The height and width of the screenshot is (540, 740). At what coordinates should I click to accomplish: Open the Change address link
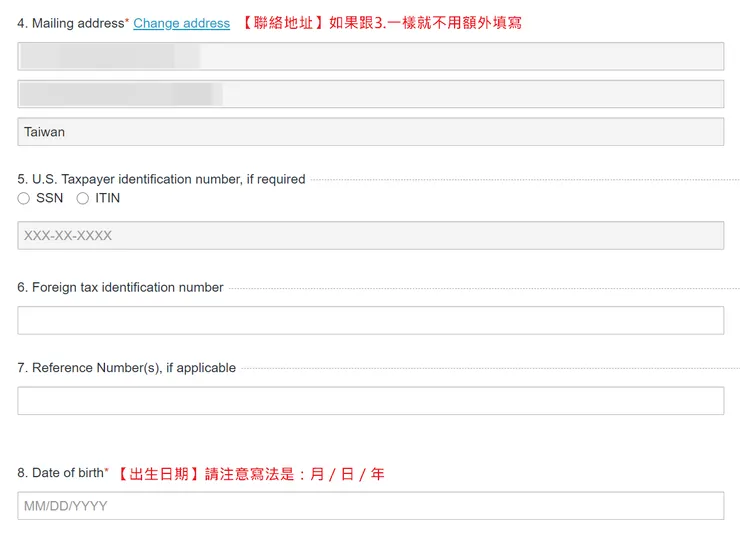point(181,23)
